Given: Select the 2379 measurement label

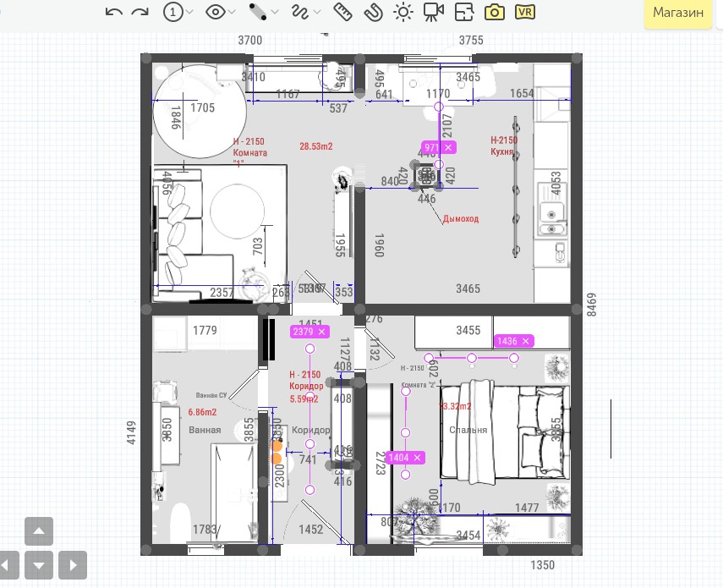Looking at the screenshot, I should coord(303,332).
